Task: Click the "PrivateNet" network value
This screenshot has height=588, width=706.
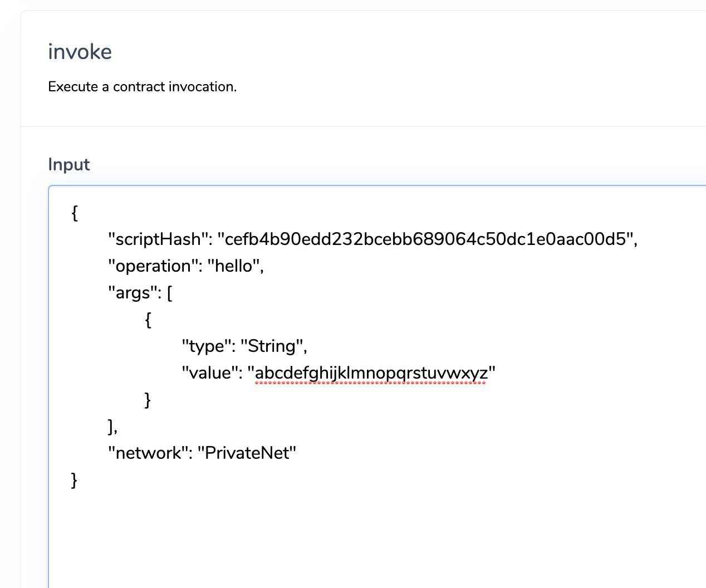Action: point(247,453)
